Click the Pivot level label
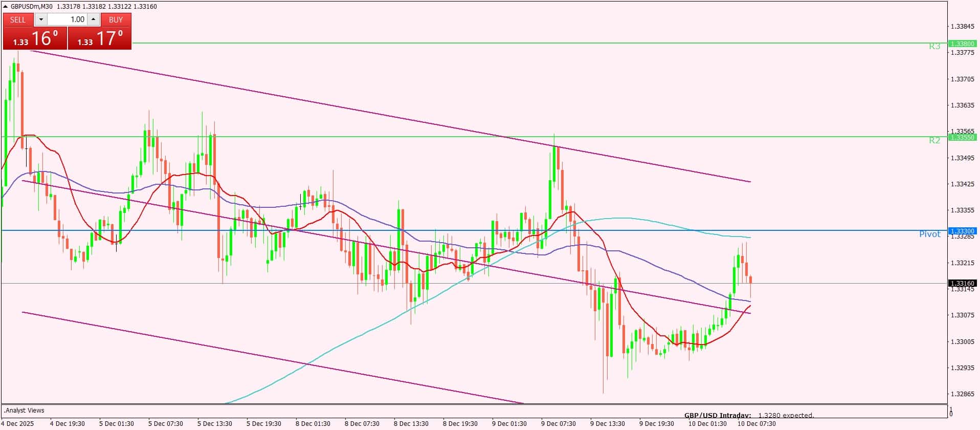The width and height of the screenshot is (980, 430). [x=930, y=234]
